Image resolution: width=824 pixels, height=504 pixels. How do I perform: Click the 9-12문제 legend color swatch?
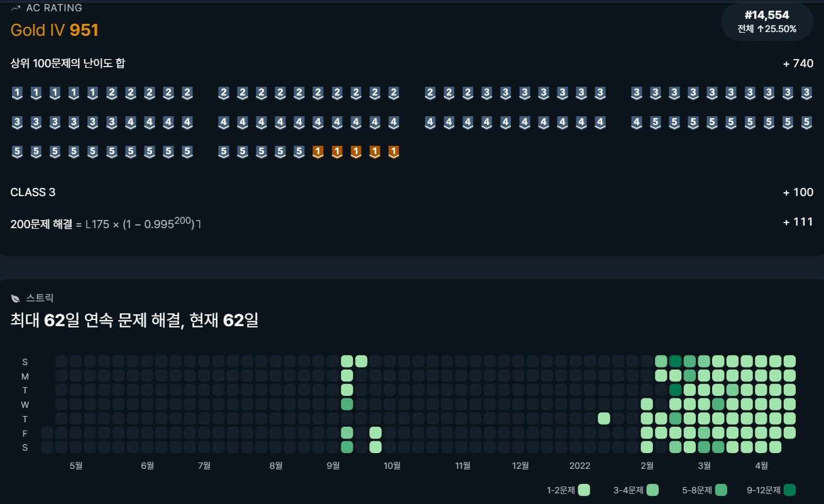pos(790,490)
